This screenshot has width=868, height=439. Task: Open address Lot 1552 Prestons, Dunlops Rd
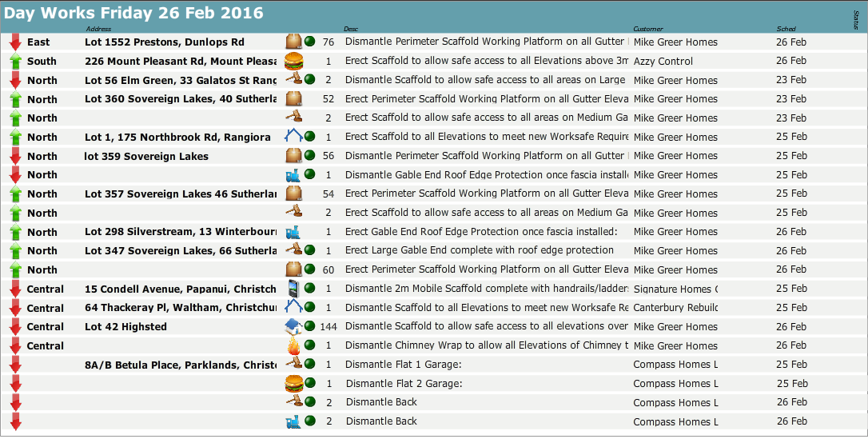(165, 42)
